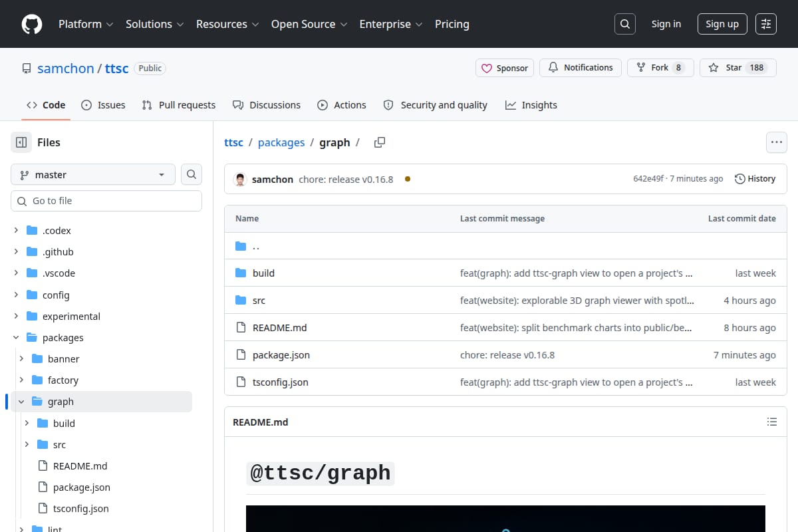Open sidebar tsconfig.json tree item
Image resolution: width=798 pixels, height=532 pixels.
(x=80, y=509)
